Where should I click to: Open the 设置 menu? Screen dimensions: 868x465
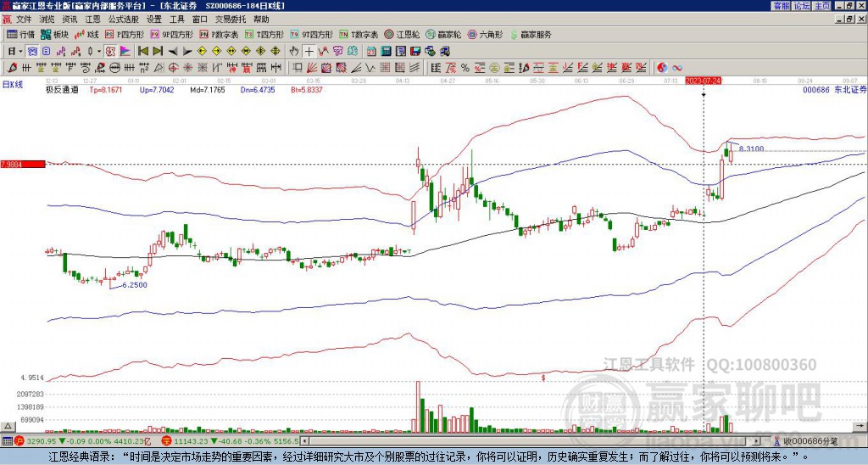154,20
